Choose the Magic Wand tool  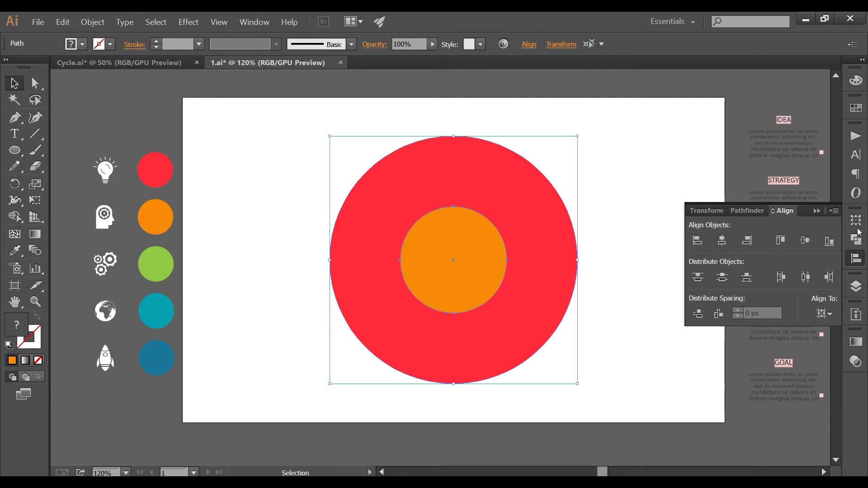pyautogui.click(x=14, y=100)
